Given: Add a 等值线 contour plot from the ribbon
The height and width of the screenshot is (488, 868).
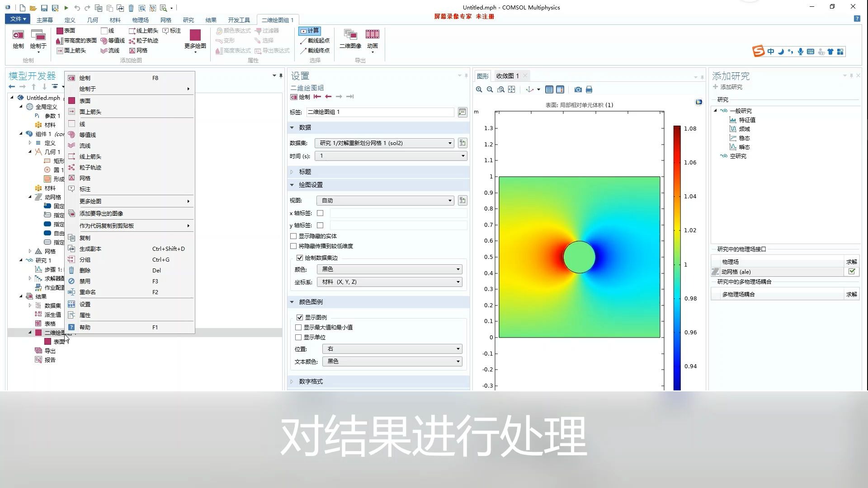Looking at the screenshot, I should pyautogui.click(x=113, y=40).
